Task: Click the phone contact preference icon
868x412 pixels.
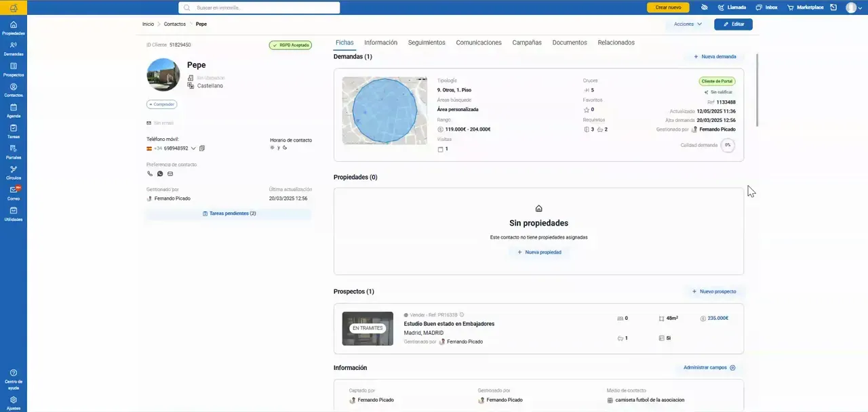Action: pyautogui.click(x=150, y=174)
